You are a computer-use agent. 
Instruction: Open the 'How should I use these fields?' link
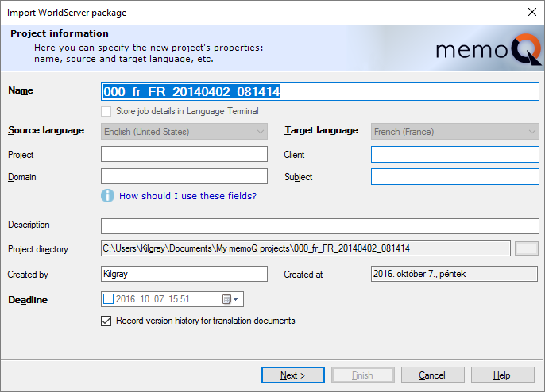tap(187, 196)
